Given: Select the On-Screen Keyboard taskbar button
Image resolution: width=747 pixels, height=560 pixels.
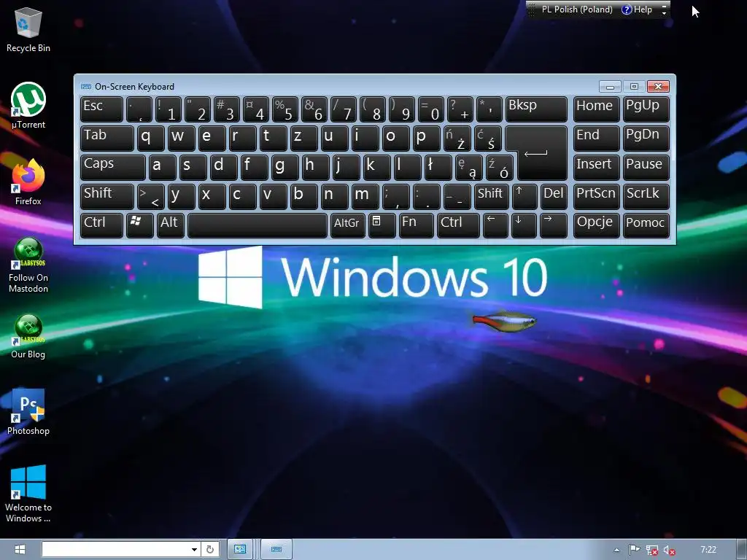Looking at the screenshot, I should coord(276,550).
